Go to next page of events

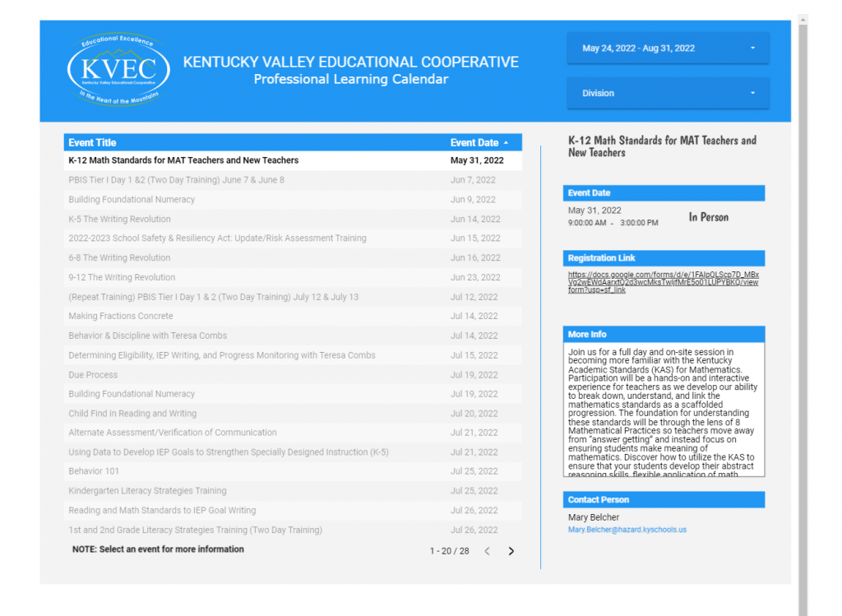[x=511, y=551]
